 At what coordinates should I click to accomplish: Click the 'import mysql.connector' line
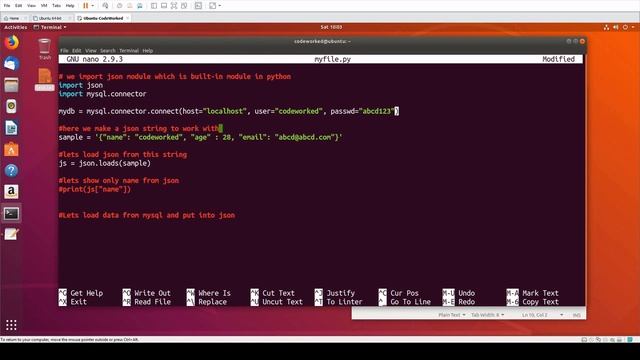102,94
